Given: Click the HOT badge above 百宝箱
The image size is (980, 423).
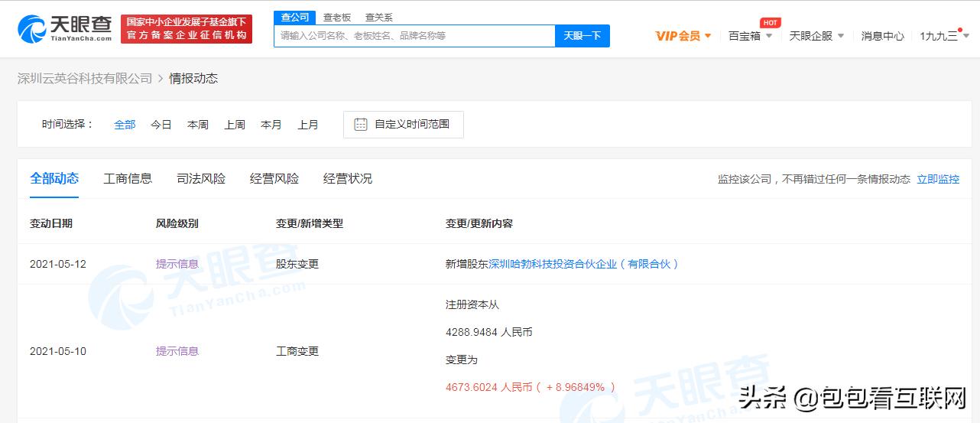Looking at the screenshot, I should tap(770, 23).
